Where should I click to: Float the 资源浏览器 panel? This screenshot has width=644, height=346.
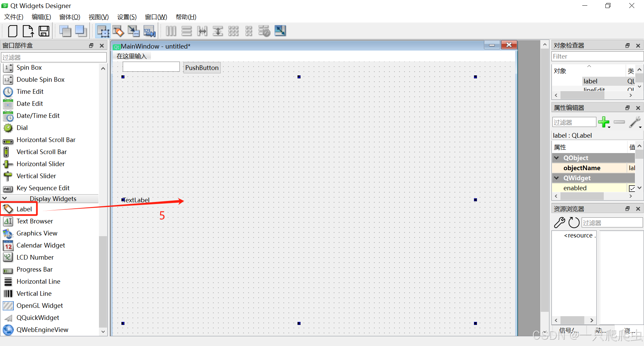[628, 209]
